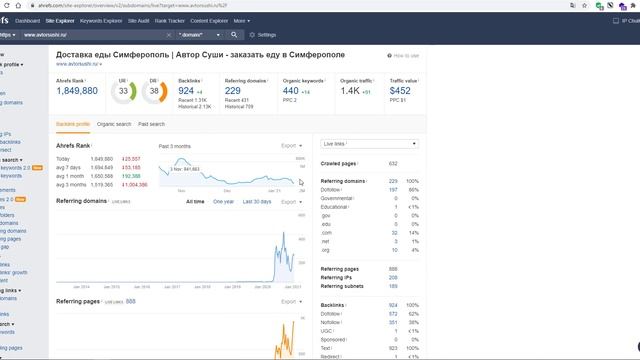
Task: Click the UR 33 donut gauge
Action: pyautogui.click(x=124, y=91)
